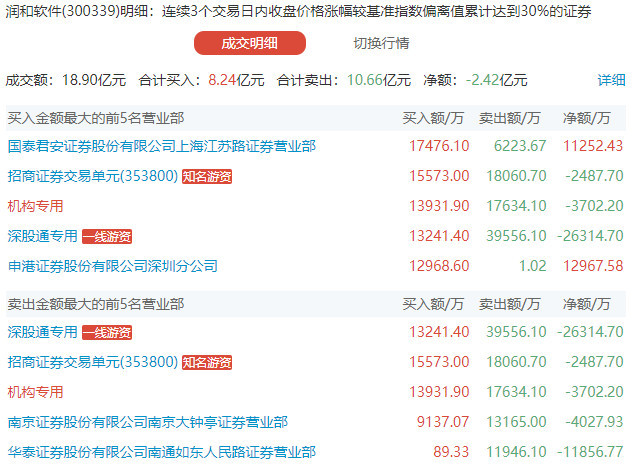The width and height of the screenshot is (632, 470).
Task: Click the 知名游资 badge in the sell list
Action: [207, 362]
